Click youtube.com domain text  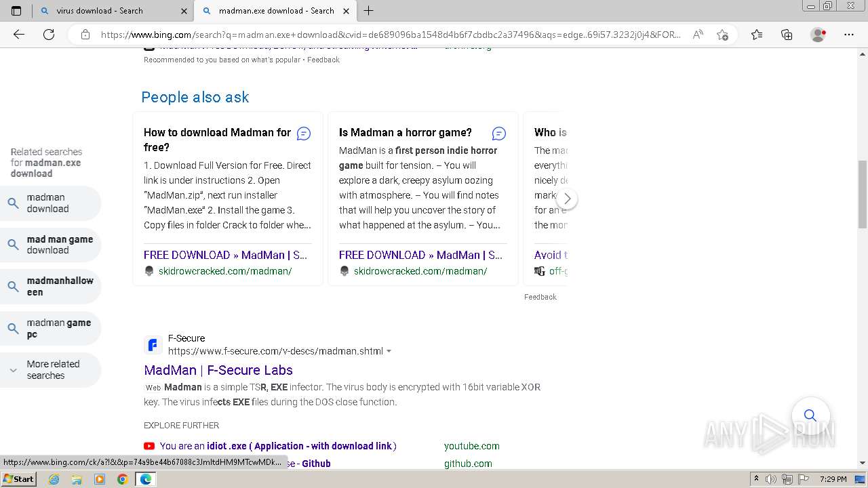click(x=472, y=446)
